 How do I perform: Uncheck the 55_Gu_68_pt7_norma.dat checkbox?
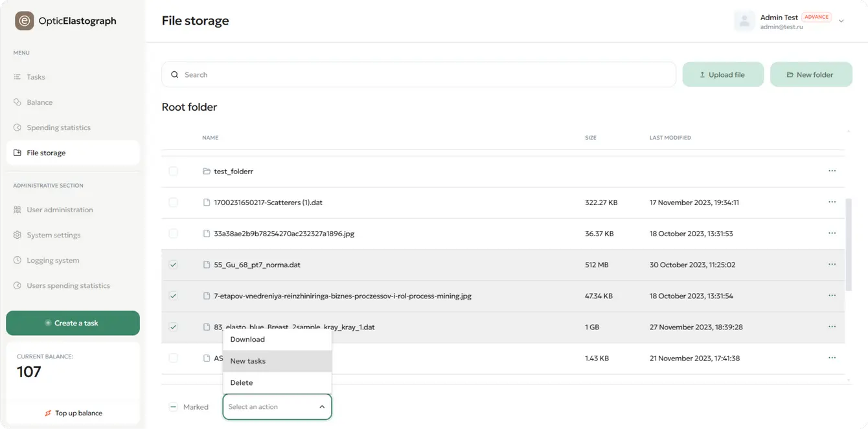173,265
